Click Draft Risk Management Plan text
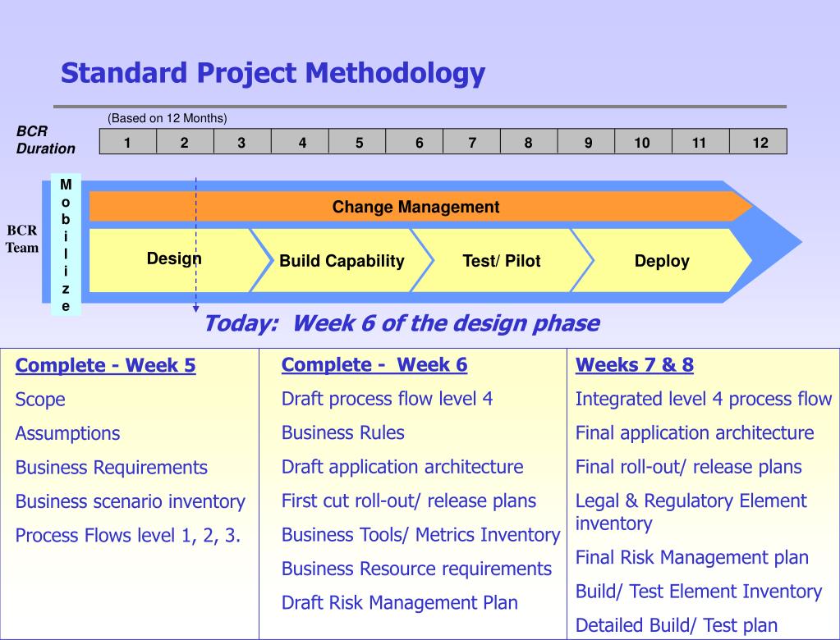 click(x=400, y=602)
